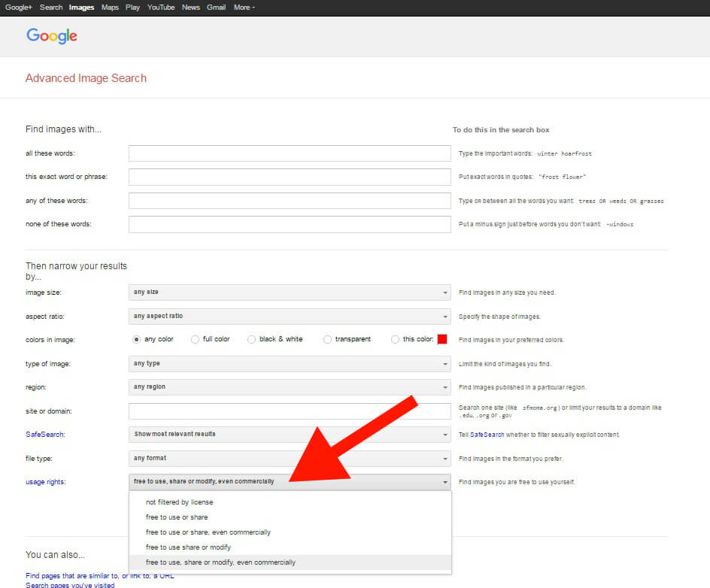The width and height of the screenshot is (710, 588).
Task: Expand the aspect ratio dropdown
Action: pos(290,317)
